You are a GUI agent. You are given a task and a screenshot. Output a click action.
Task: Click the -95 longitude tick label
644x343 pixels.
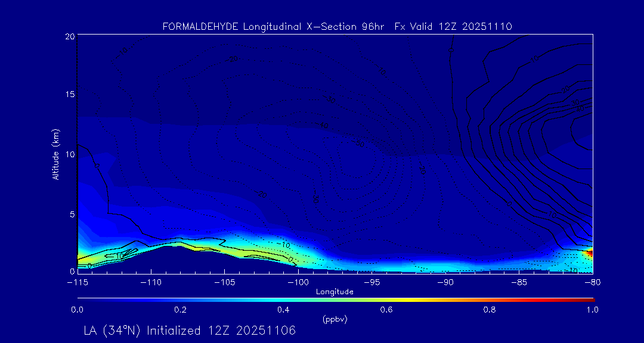pyautogui.click(x=371, y=283)
